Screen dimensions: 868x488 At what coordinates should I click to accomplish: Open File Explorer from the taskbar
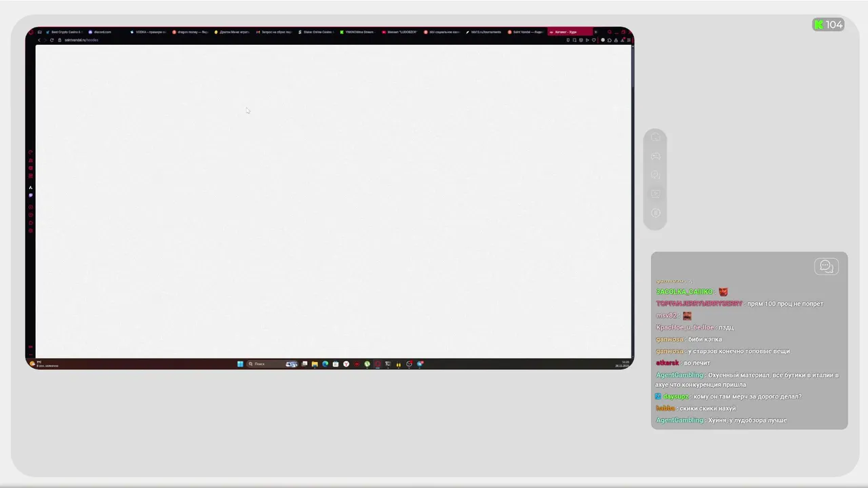coord(315,364)
